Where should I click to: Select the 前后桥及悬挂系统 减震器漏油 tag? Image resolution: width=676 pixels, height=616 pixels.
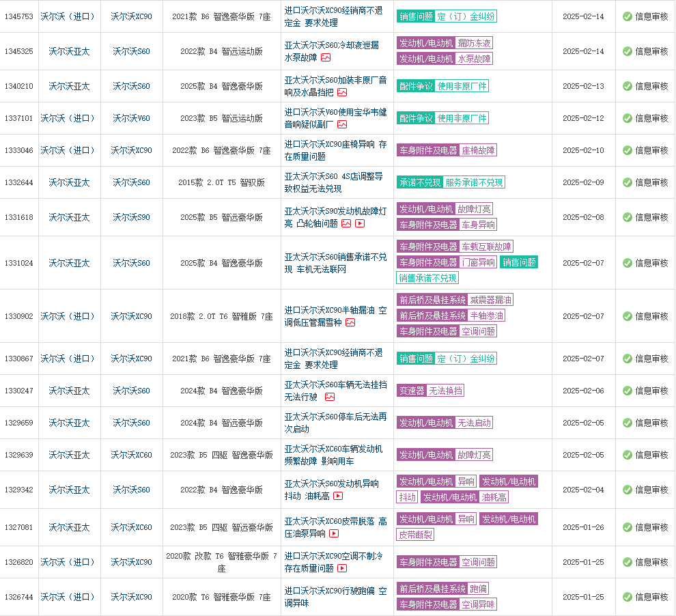[455, 300]
